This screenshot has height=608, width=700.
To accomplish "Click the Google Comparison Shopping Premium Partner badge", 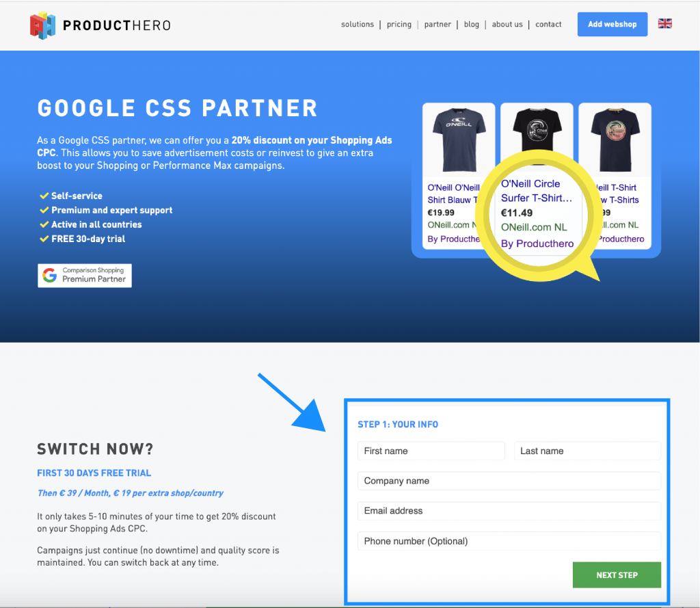I will [85, 276].
